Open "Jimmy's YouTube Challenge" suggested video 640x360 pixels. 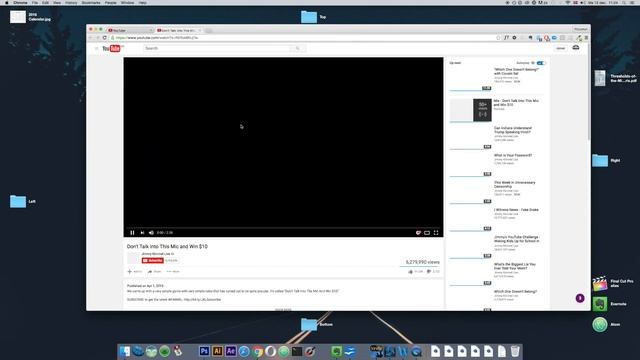pyautogui.click(x=516, y=239)
